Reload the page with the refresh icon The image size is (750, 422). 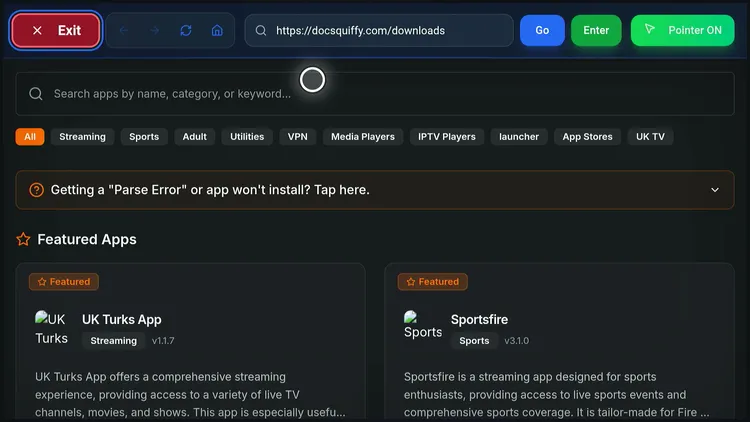click(x=186, y=31)
